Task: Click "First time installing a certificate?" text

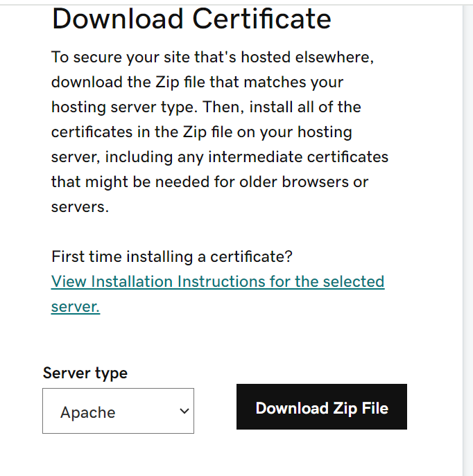Action: [x=172, y=256]
